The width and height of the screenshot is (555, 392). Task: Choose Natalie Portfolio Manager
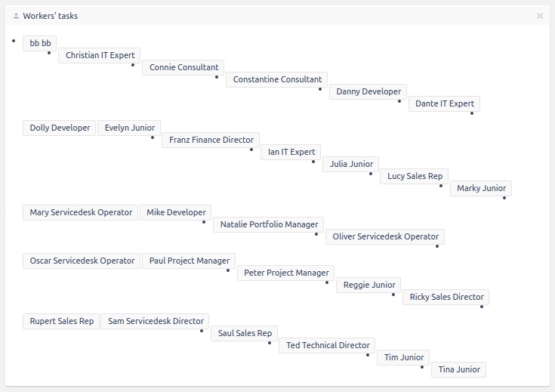click(x=268, y=224)
